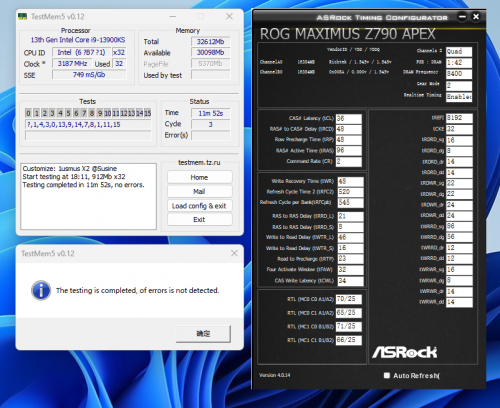Enable the Auto Refresh checkbox

point(387,375)
